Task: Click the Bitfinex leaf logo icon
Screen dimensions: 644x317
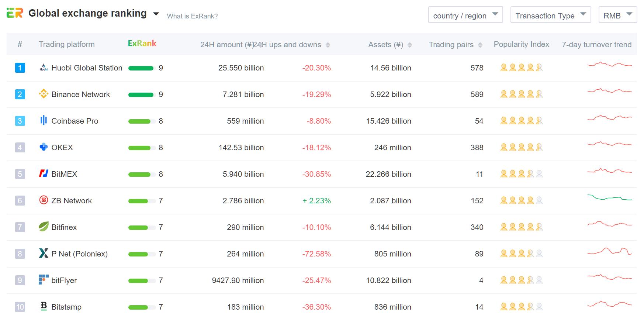Action: point(44,227)
